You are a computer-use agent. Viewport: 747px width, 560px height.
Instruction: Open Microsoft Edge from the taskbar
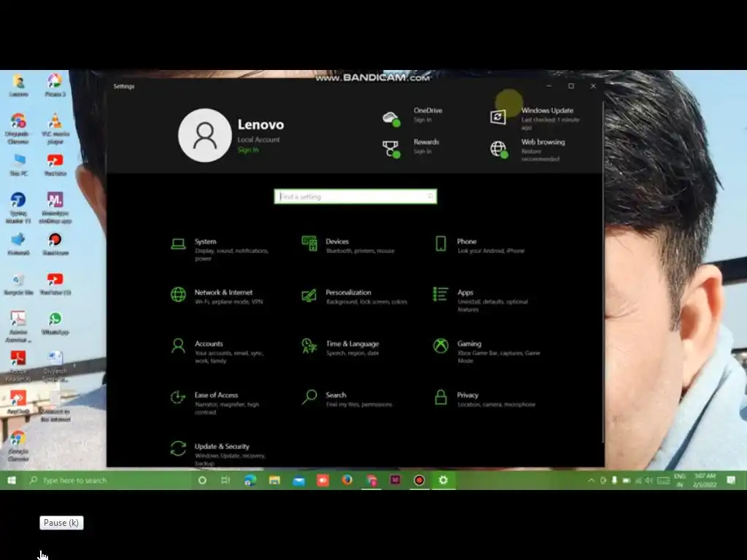(250, 480)
